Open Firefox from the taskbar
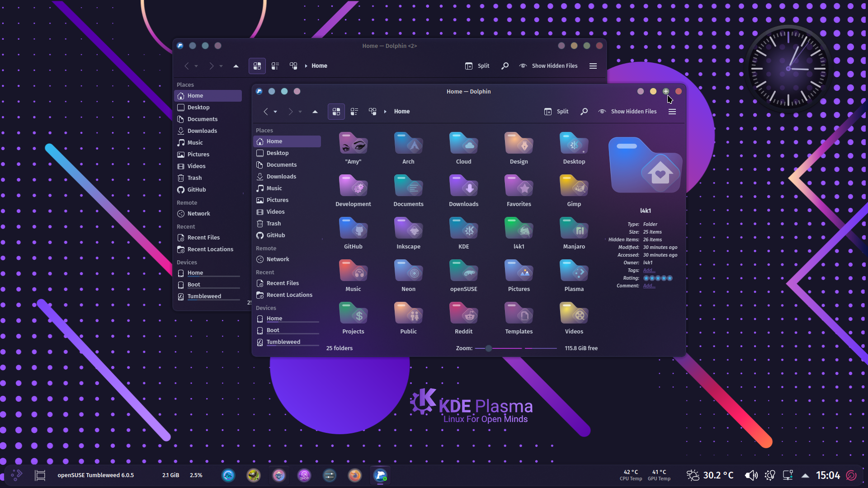Image resolution: width=868 pixels, height=488 pixels. (355, 475)
